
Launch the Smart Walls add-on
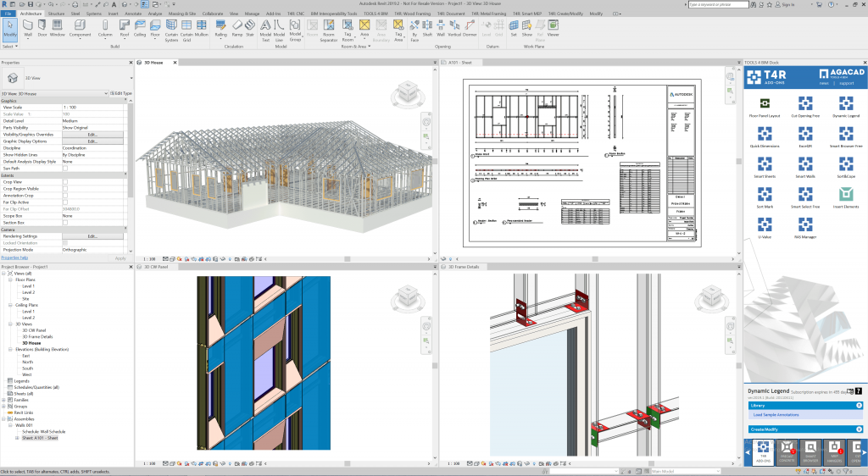pos(805,166)
